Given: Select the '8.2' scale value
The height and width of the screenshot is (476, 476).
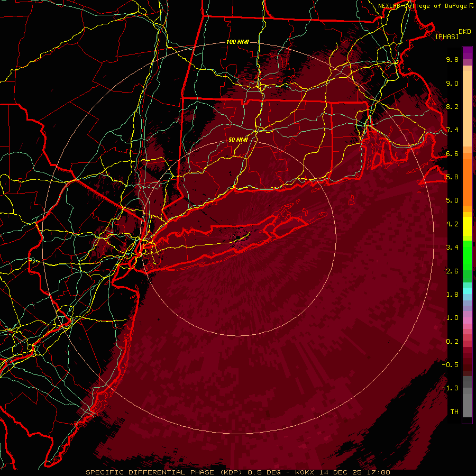Looking at the screenshot, I should (452, 106).
